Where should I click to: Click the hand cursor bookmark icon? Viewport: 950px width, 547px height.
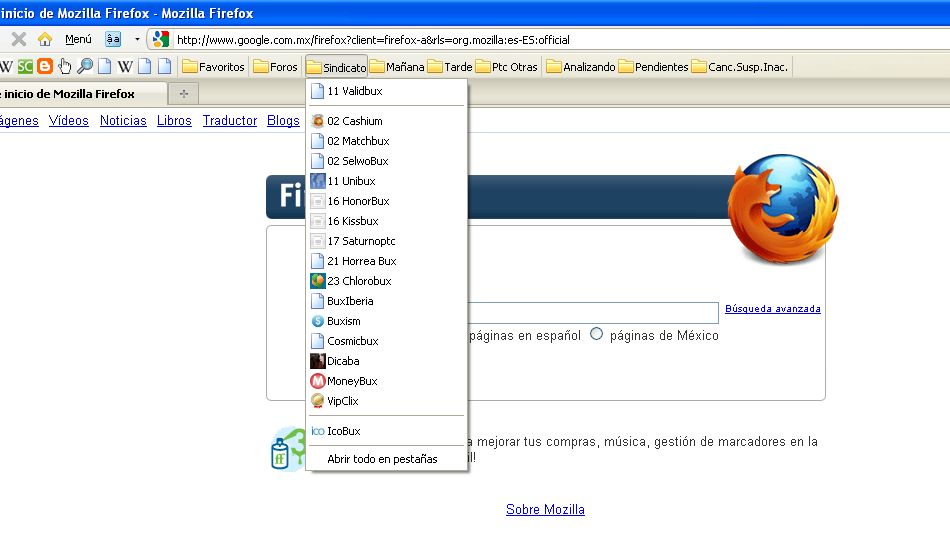pyautogui.click(x=65, y=67)
